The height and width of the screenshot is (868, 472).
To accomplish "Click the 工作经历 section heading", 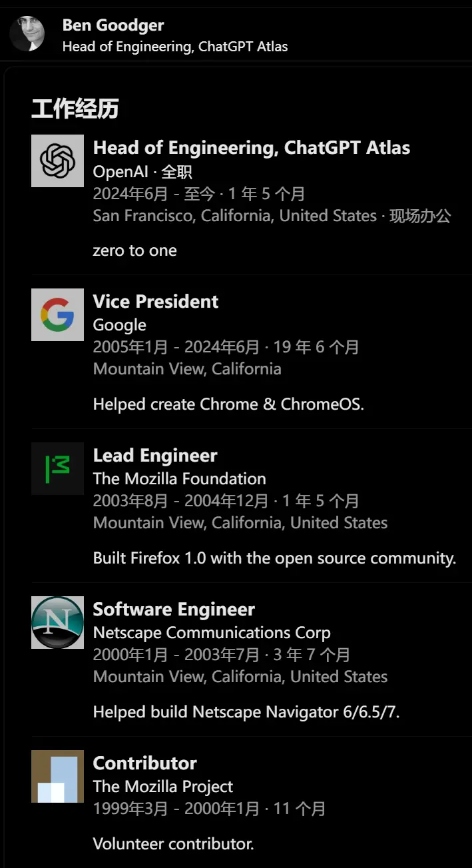I will click(x=75, y=109).
